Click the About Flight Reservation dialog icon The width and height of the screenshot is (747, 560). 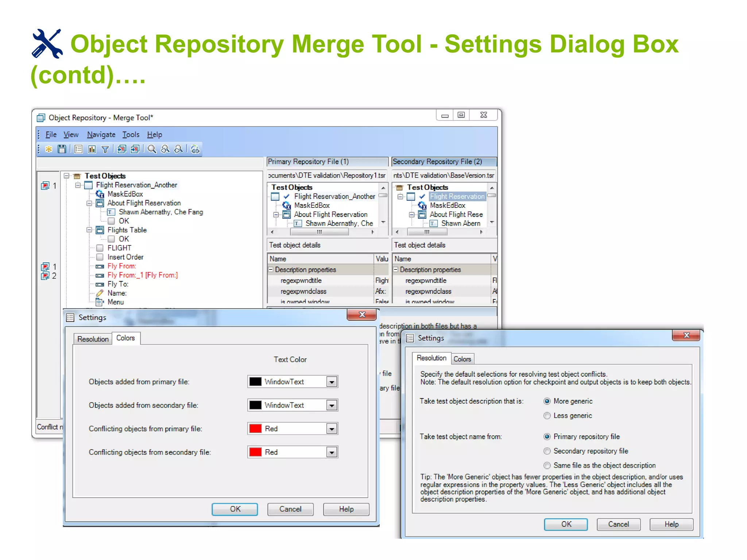point(100,203)
